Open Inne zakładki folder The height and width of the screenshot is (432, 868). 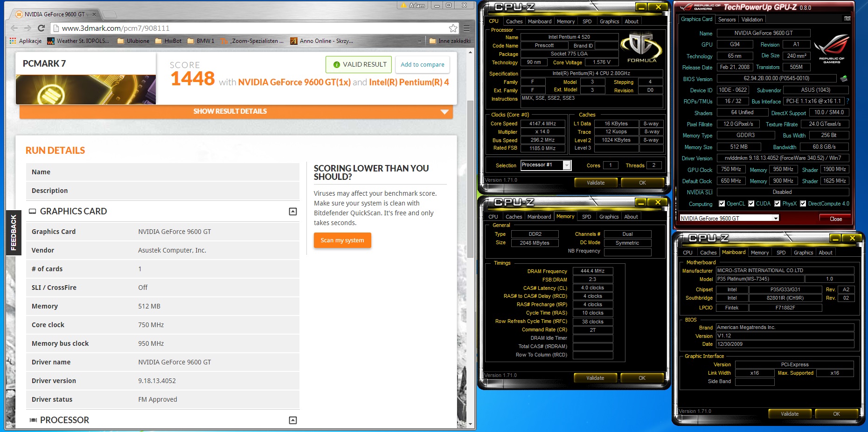(x=450, y=41)
